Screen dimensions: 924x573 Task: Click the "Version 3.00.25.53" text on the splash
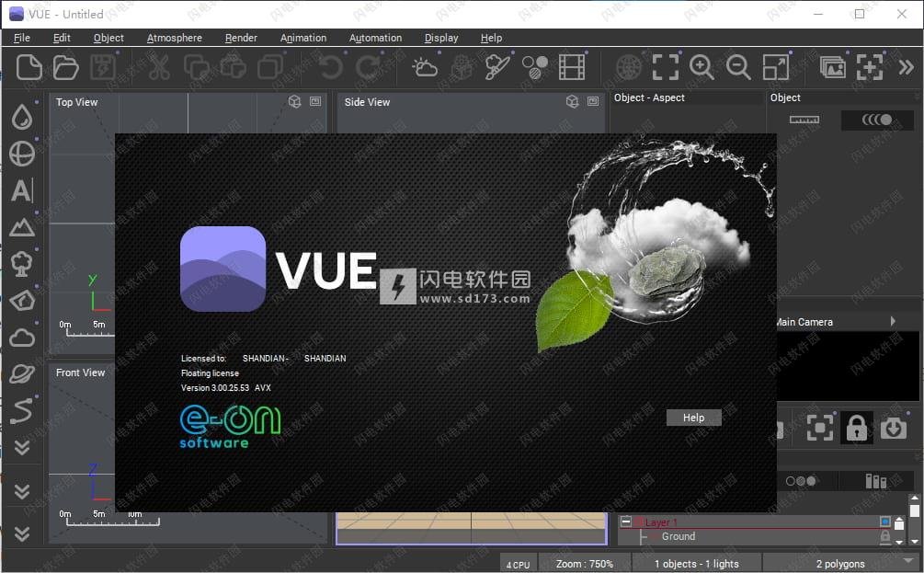click(x=215, y=388)
